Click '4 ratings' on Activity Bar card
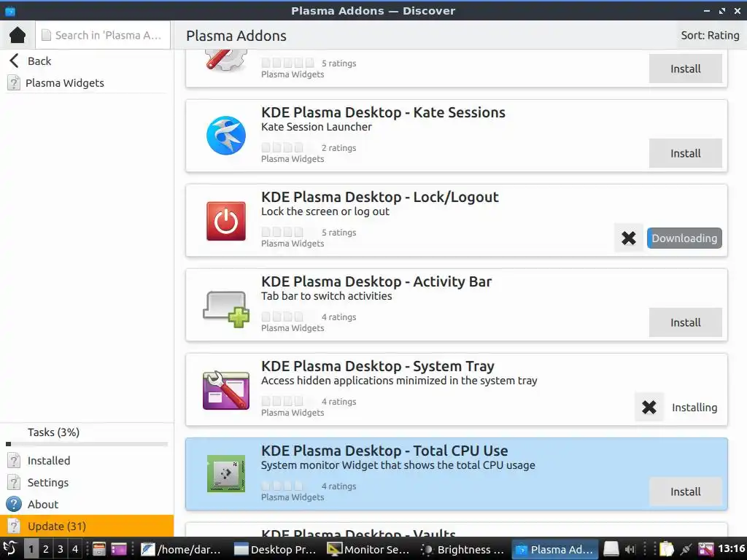Screen dimensions: 747x560 click(338, 317)
